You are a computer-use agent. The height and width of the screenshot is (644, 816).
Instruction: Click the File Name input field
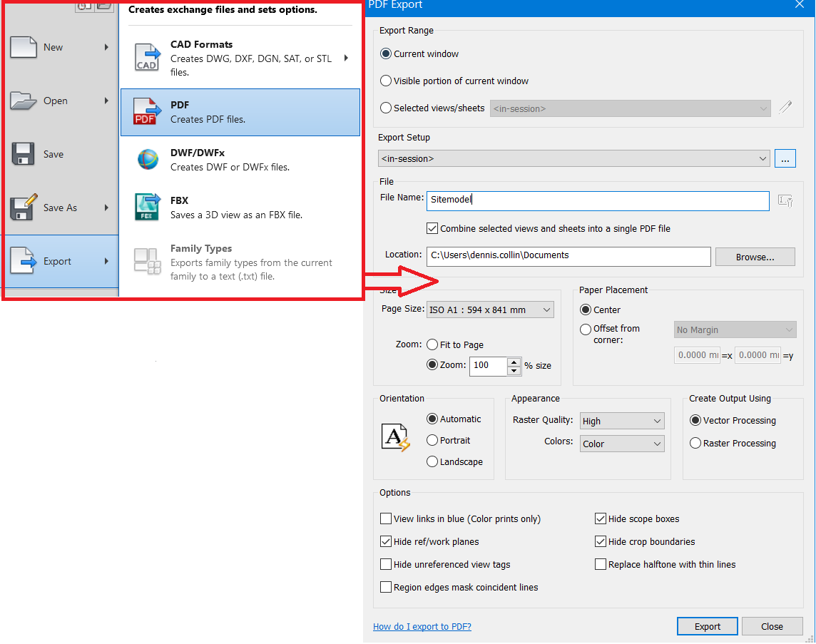[x=598, y=200]
